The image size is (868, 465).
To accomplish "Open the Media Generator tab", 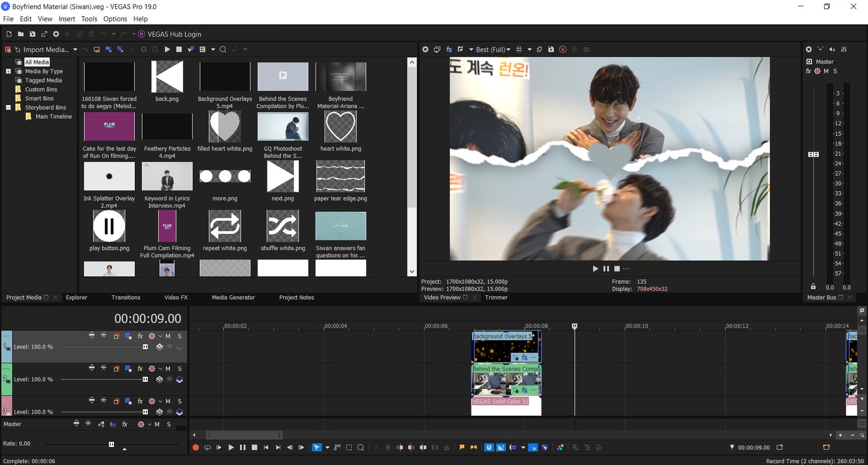I will pos(233,298).
